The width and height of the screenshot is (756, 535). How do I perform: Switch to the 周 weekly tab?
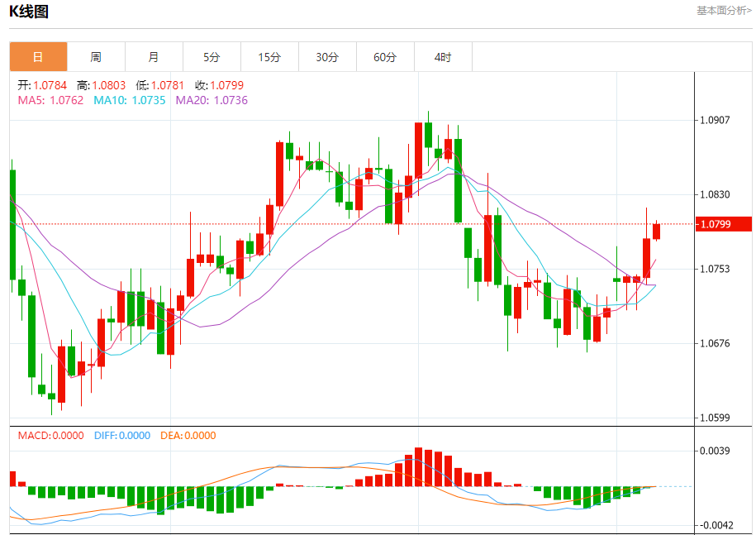97,57
